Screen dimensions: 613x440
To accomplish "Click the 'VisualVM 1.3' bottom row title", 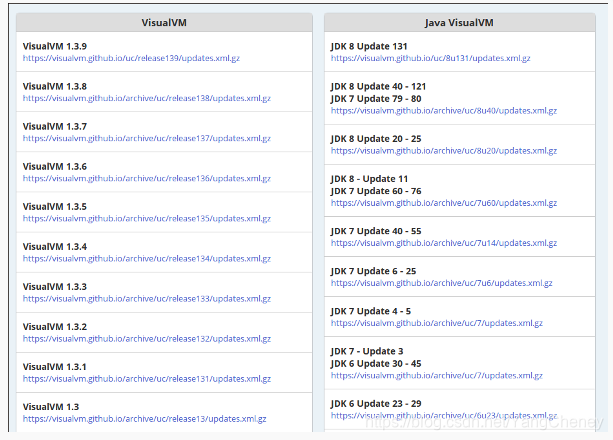I will [x=51, y=407].
